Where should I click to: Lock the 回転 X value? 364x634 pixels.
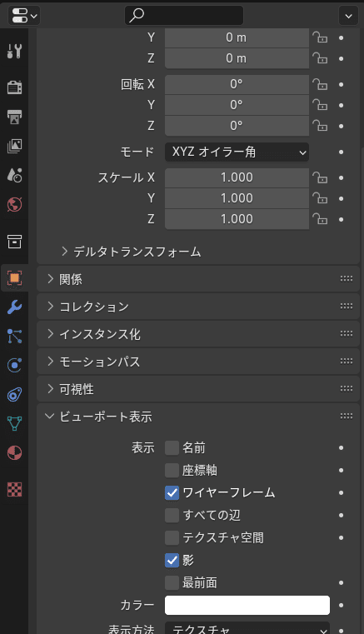(320, 84)
